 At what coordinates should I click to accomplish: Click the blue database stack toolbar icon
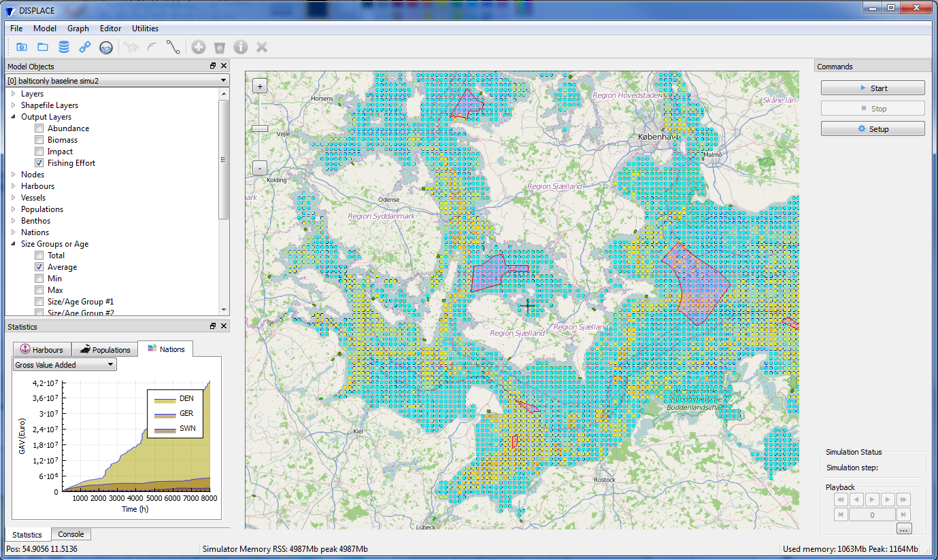click(64, 47)
